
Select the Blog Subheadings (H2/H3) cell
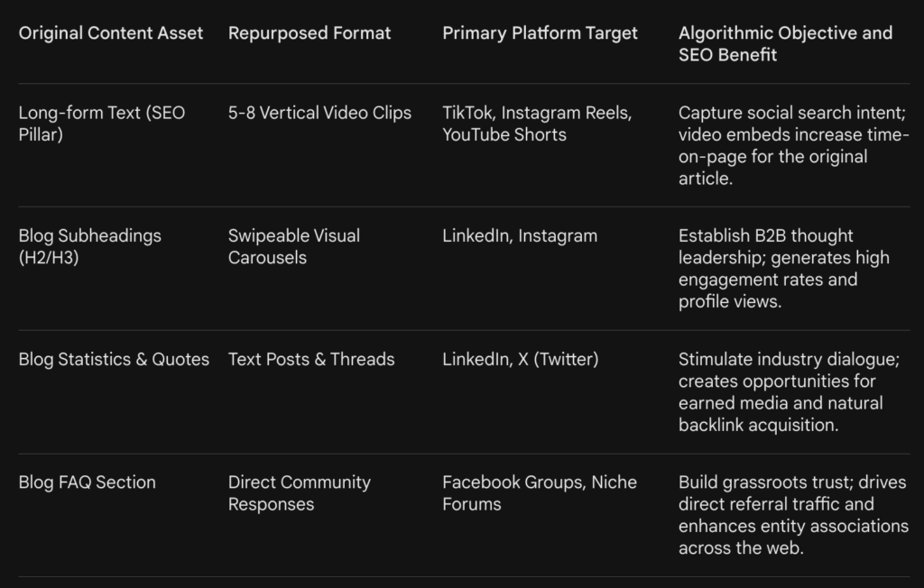[x=89, y=246]
